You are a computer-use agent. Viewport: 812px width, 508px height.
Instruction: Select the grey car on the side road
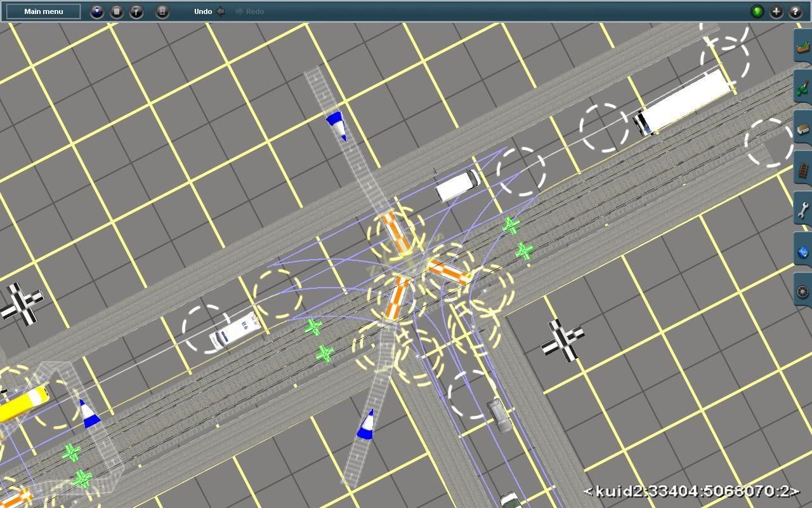pos(499,415)
